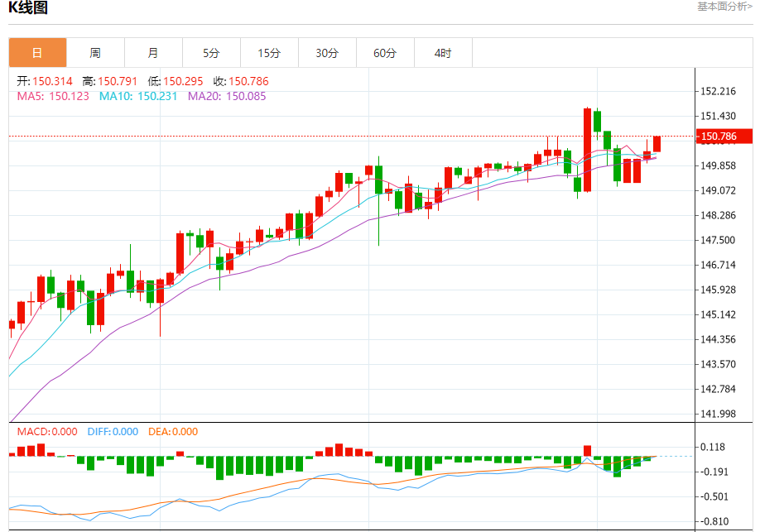Click the 0.118 MACD axis label
Screen dimensions: 760x532
point(714,448)
